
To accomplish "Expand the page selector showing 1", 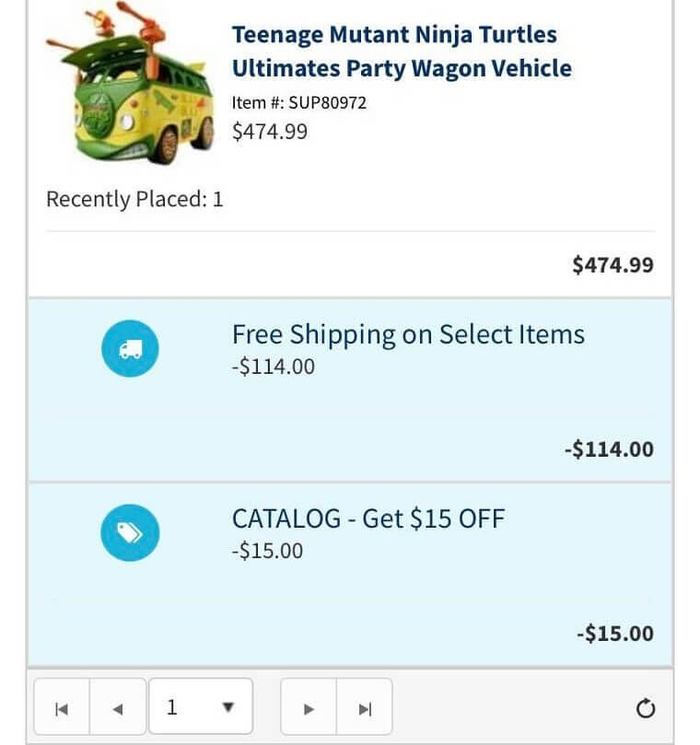I will pyautogui.click(x=201, y=705).
